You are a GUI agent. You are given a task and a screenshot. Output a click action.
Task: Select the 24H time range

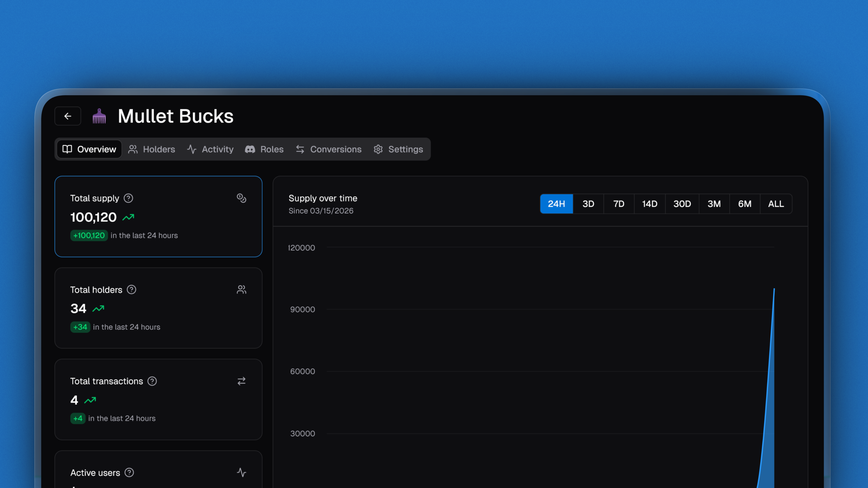pyautogui.click(x=556, y=204)
